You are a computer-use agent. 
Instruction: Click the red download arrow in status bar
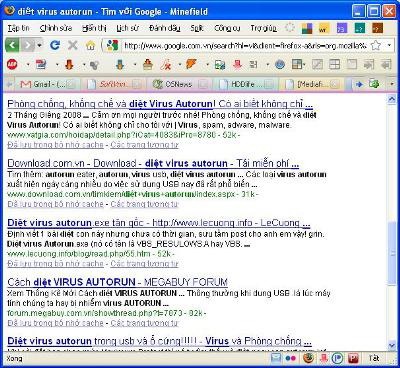pos(324,358)
